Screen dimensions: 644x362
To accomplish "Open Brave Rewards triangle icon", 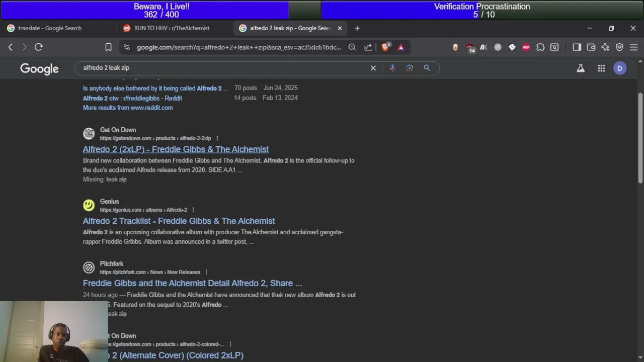I will (x=401, y=47).
